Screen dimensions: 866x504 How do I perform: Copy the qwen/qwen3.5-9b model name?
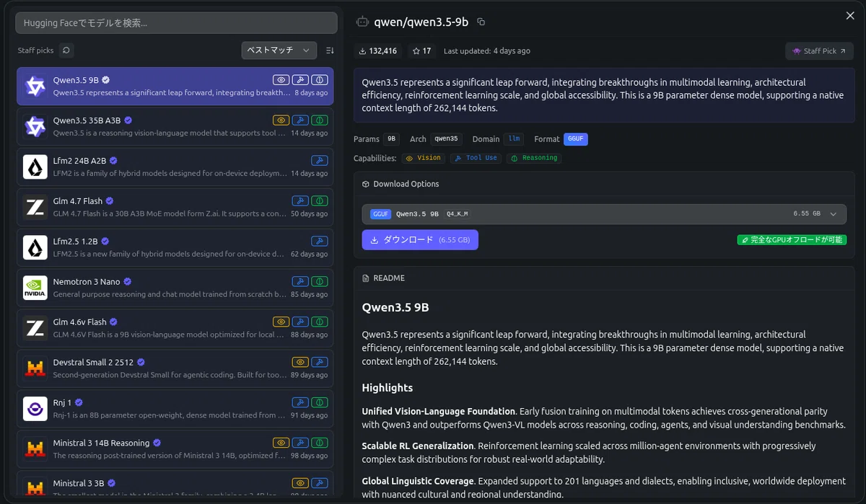click(x=481, y=22)
